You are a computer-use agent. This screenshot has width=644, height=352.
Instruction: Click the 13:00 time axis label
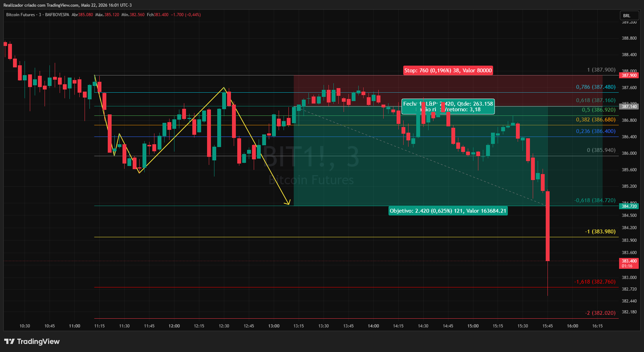tap(274, 326)
